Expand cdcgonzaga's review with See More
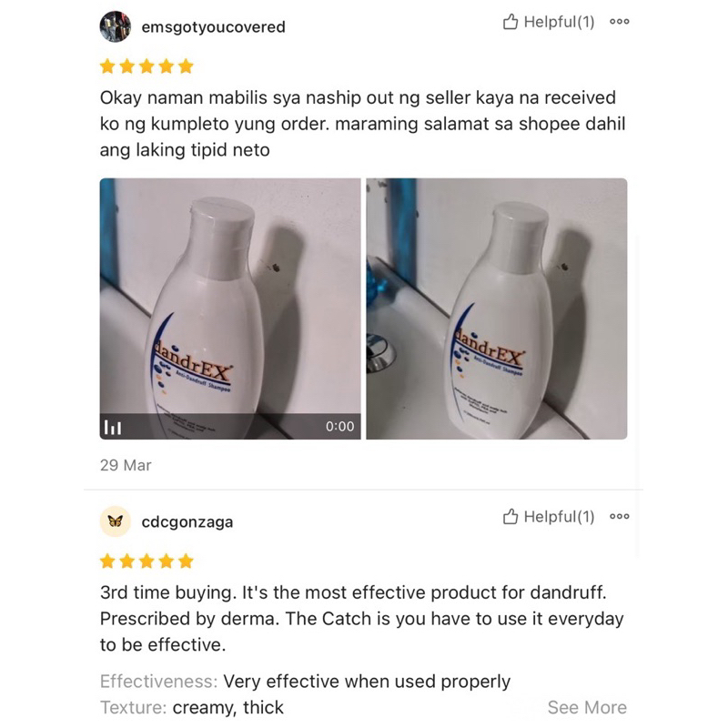Screen dimensions: 728x728 click(587, 708)
